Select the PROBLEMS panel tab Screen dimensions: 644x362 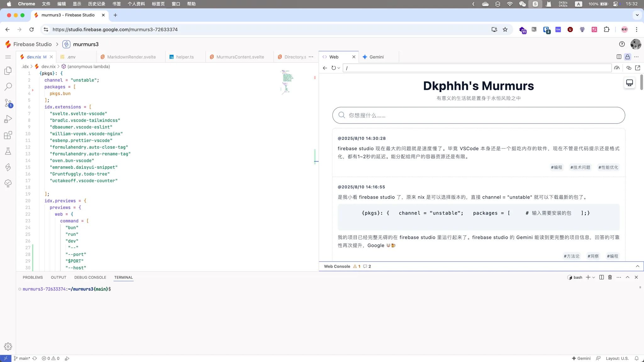[33, 277]
